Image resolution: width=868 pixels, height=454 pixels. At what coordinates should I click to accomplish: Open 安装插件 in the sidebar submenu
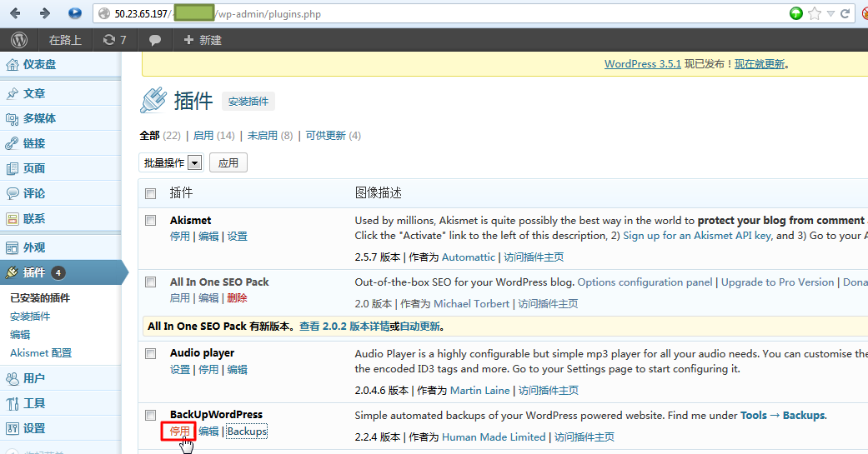pyautogui.click(x=30, y=317)
